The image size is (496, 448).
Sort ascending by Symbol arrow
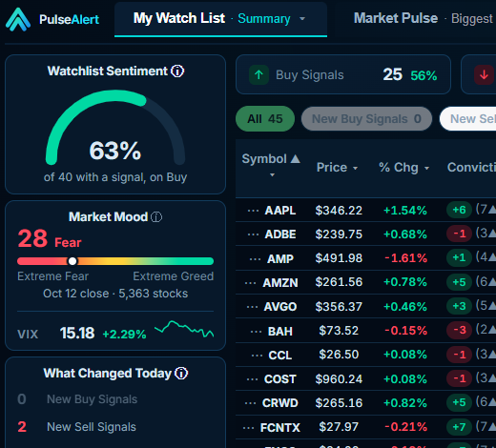296,158
